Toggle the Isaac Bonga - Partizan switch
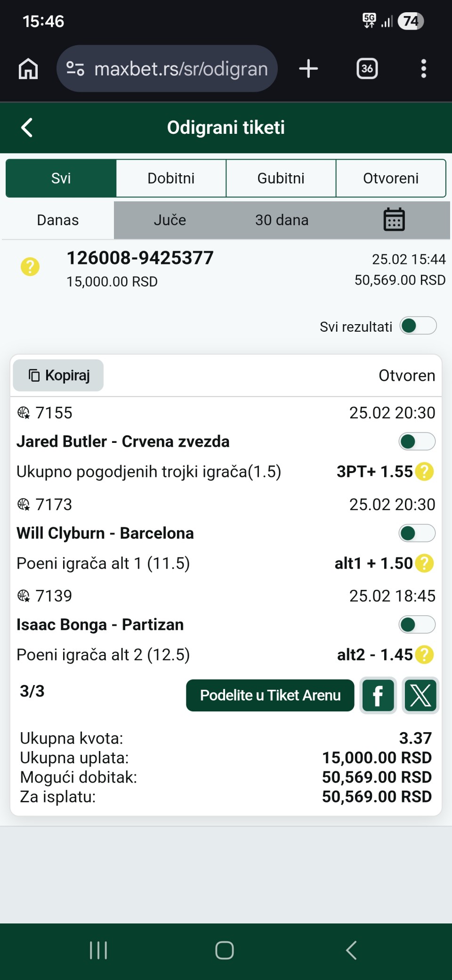The width and height of the screenshot is (452, 980). [417, 625]
